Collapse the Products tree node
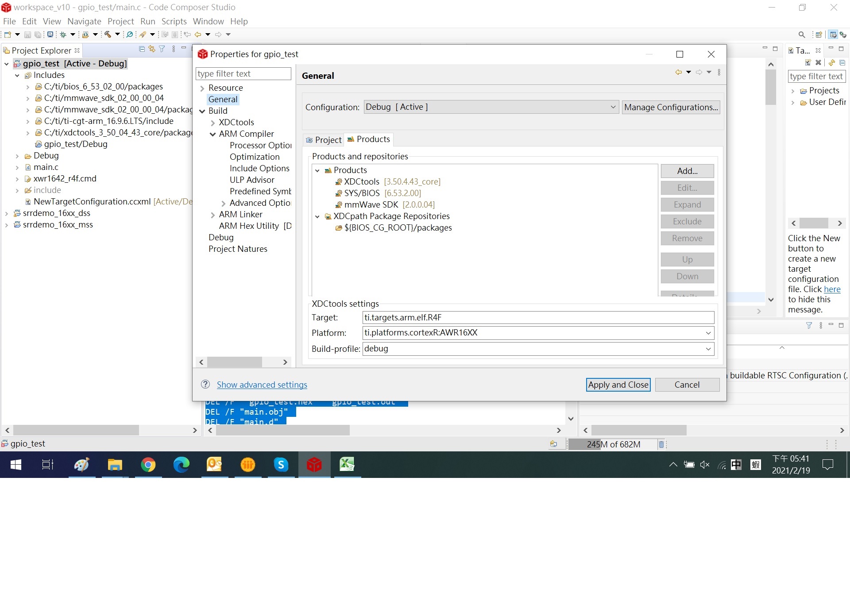The width and height of the screenshot is (850, 616). [317, 170]
